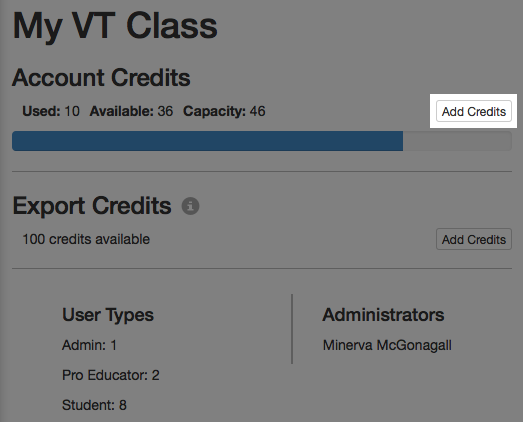Click the account credits usage bar
Screen dimensions: 523x422
(x=262, y=141)
